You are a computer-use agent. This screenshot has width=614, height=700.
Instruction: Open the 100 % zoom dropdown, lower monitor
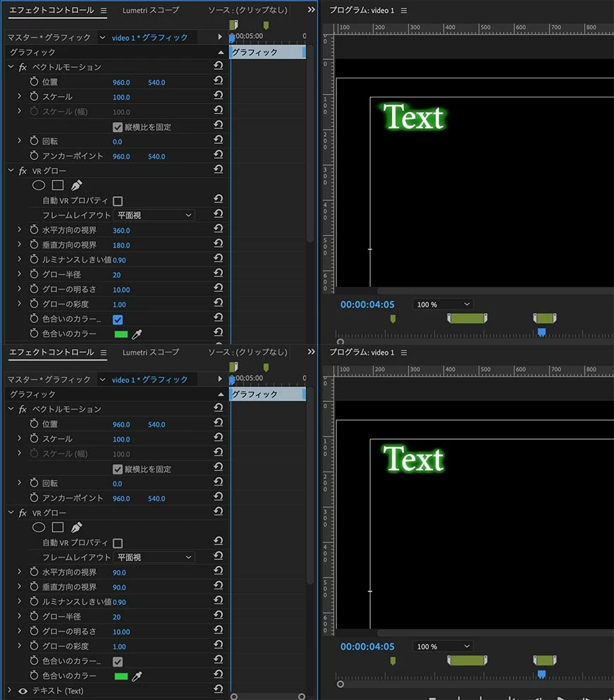point(443,646)
